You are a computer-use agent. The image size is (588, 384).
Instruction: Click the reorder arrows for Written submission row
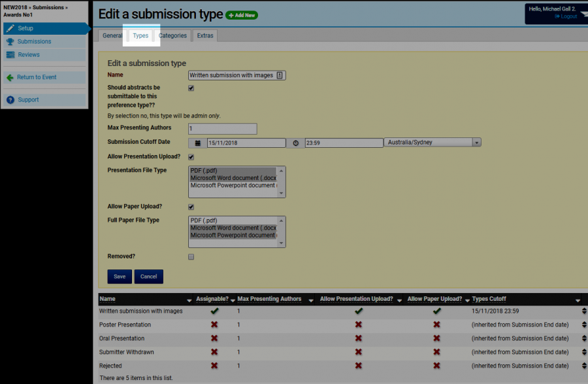coord(584,311)
